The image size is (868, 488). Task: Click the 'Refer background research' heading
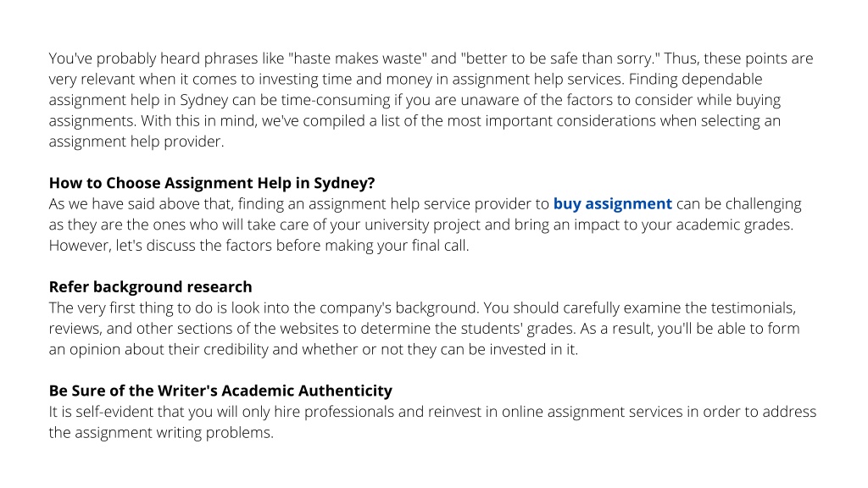[151, 287]
